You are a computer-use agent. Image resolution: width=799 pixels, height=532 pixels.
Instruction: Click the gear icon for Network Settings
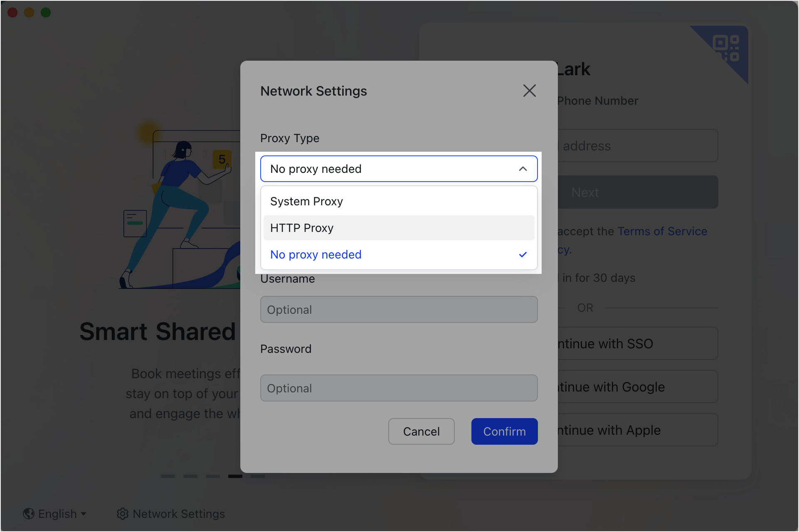point(122,514)
